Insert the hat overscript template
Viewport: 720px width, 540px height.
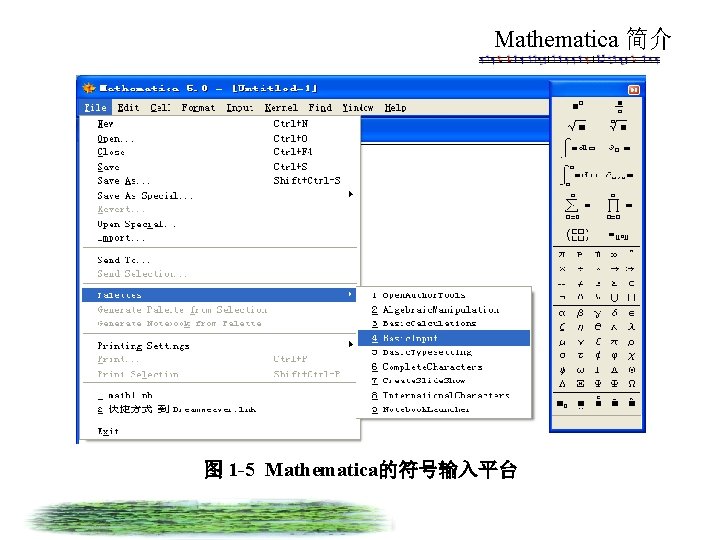[x=632, y=403]
